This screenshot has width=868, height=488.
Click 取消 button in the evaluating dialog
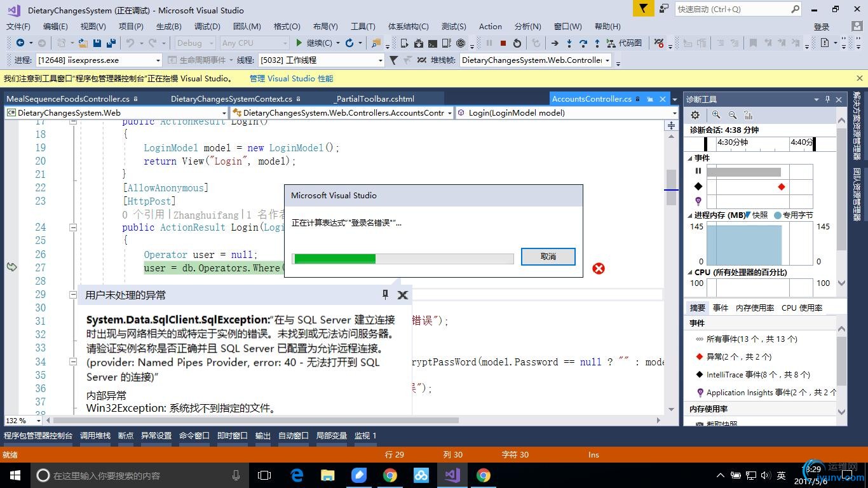[x=548, y=257]
